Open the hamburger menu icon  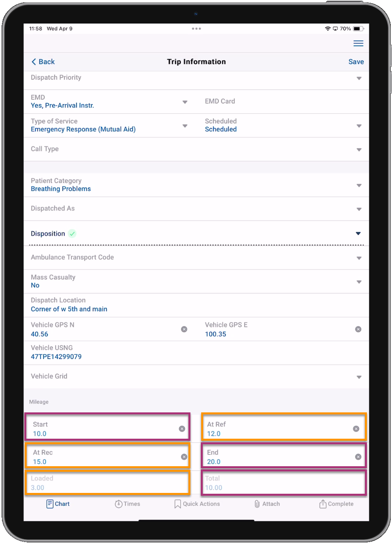(x=358, y=43)
